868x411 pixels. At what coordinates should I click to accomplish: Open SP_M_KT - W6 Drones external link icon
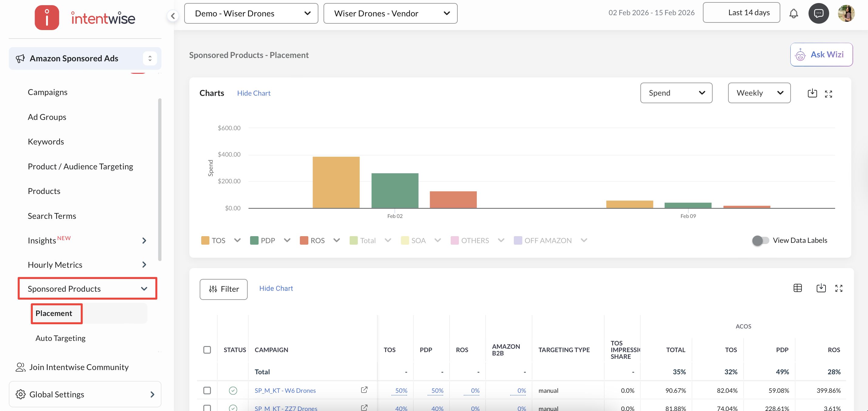tap(364, 390)
